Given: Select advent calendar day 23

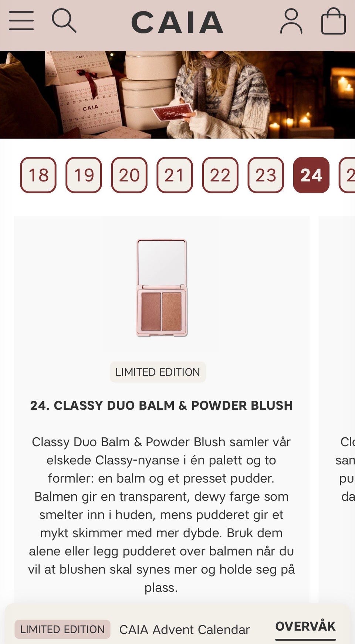Looking at the screenshot, I should (266, 175).
